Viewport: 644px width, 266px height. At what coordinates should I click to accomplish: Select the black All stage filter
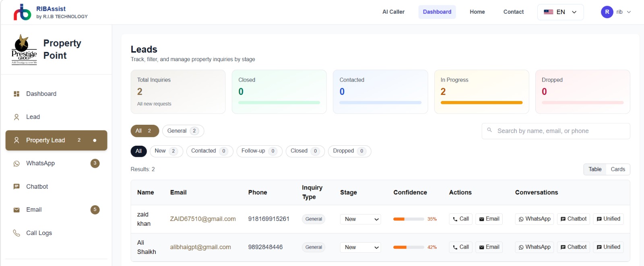coord(138,151)
